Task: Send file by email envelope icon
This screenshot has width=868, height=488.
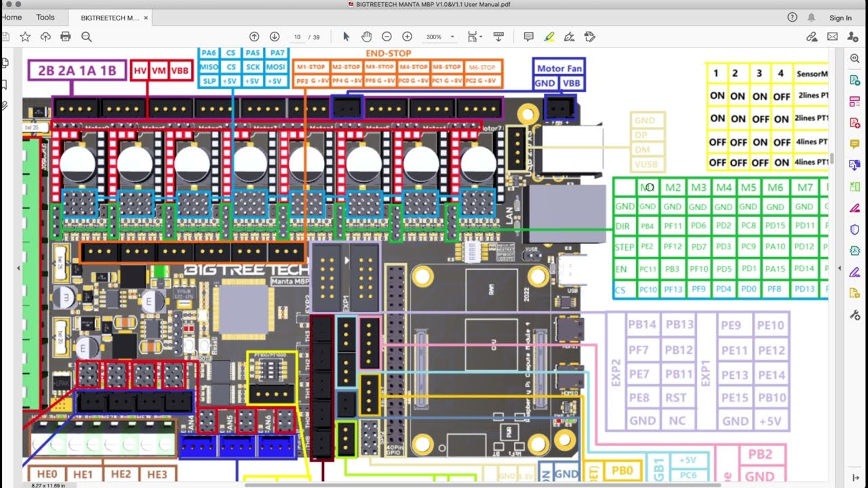Action: 832,37
